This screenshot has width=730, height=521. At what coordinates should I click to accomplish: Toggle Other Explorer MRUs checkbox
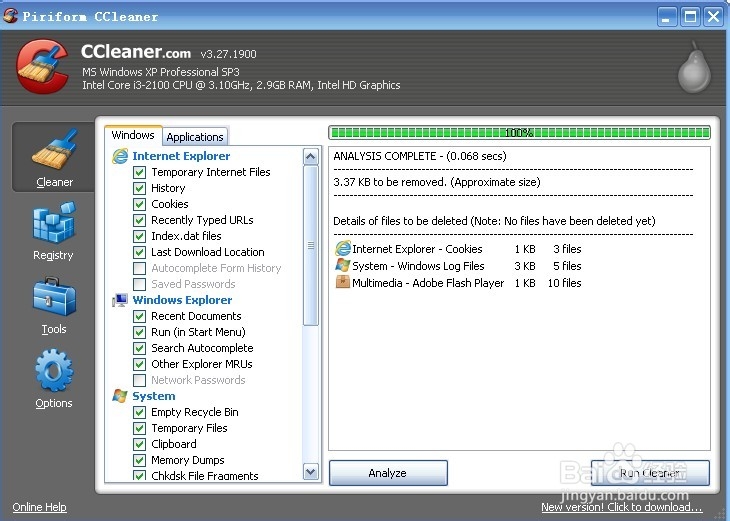[139, 364]
